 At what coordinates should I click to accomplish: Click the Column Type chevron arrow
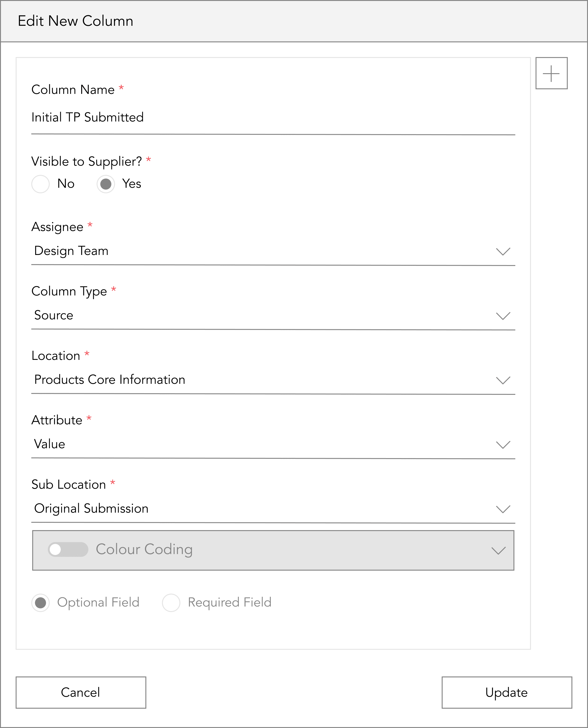pos(503,316)
